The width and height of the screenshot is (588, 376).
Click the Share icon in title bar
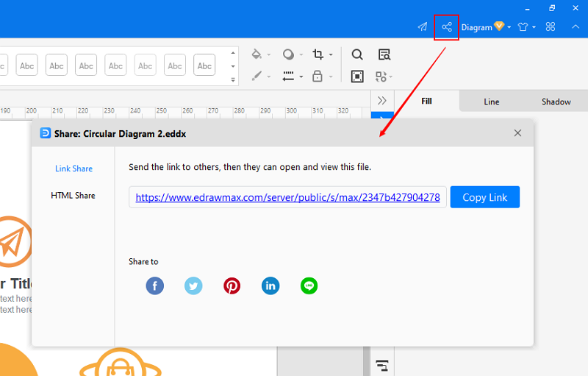(x=446, y=27)
